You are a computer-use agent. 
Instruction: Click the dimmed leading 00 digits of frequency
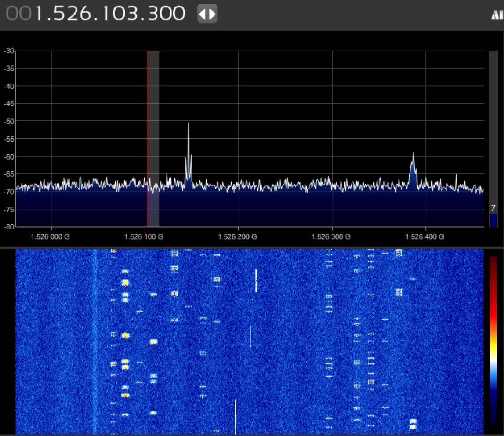tap(18, 14)
